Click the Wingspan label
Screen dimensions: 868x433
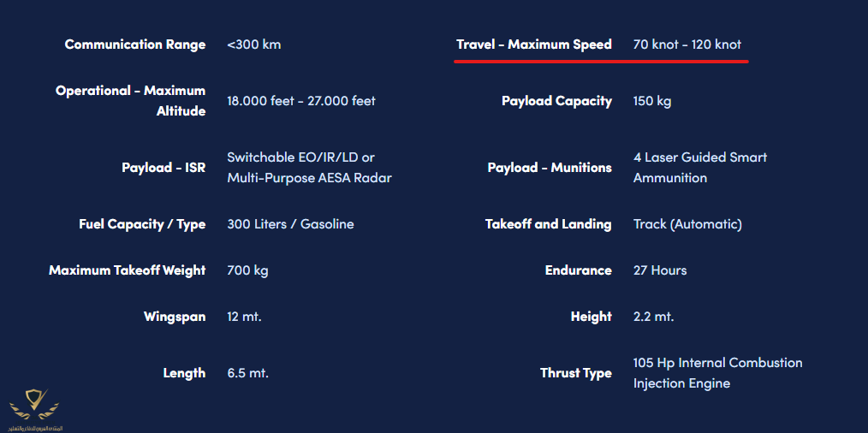coord(175,317)
